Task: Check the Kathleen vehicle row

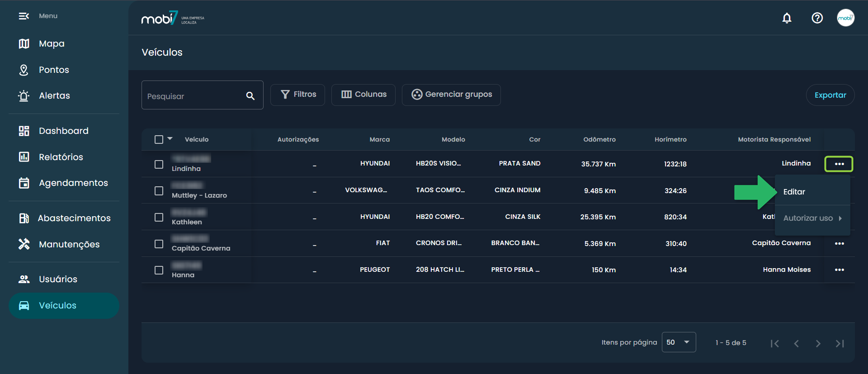Action: [x=159, y=218]
